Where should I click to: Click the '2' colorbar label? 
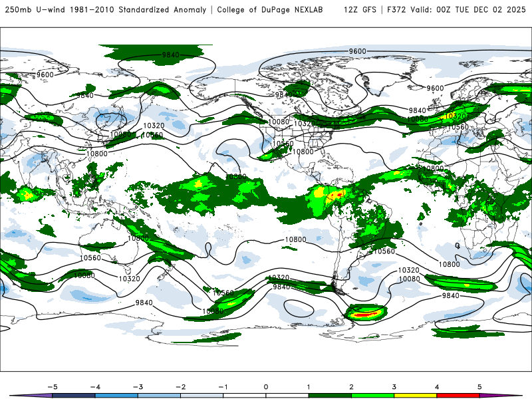pyautogui.click(x=351, y=387)
